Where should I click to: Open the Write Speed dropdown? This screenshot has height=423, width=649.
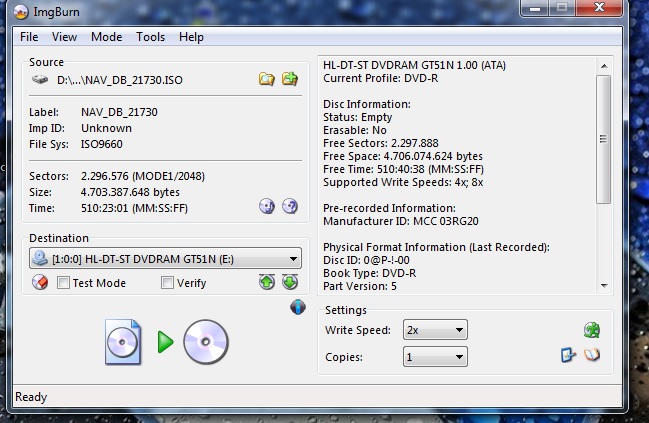(435, 330)
